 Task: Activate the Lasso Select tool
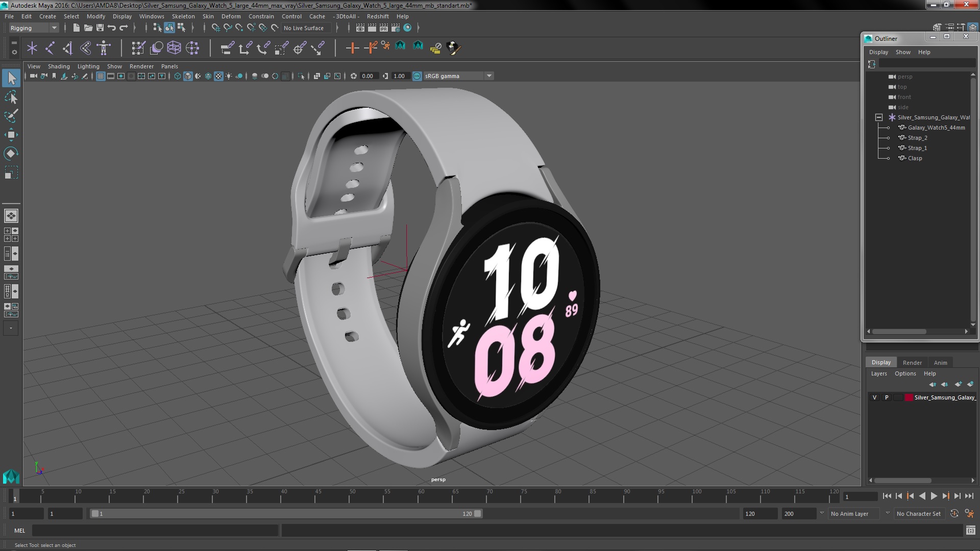11,97
